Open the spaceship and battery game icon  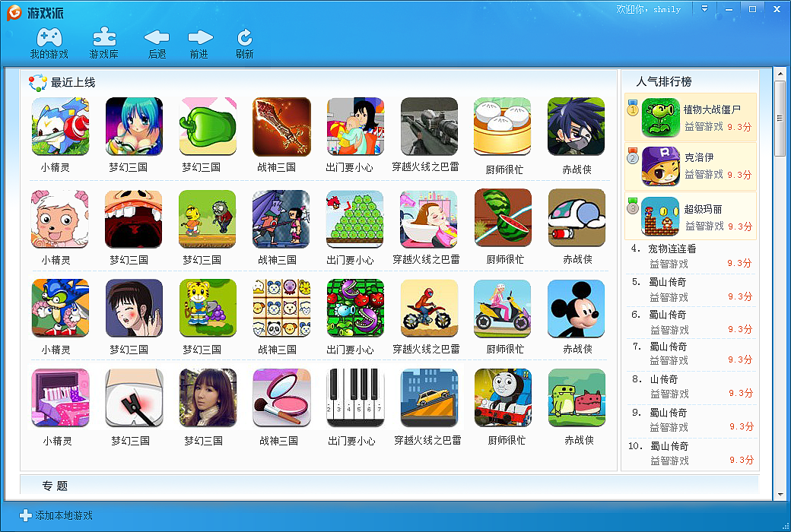tap(577, 218)
